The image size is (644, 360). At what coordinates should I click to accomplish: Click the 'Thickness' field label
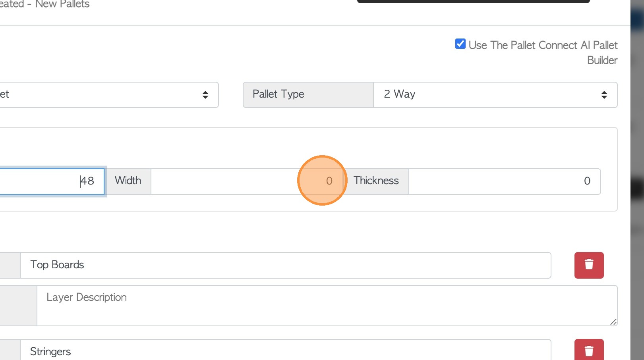[x=376, y=181]
